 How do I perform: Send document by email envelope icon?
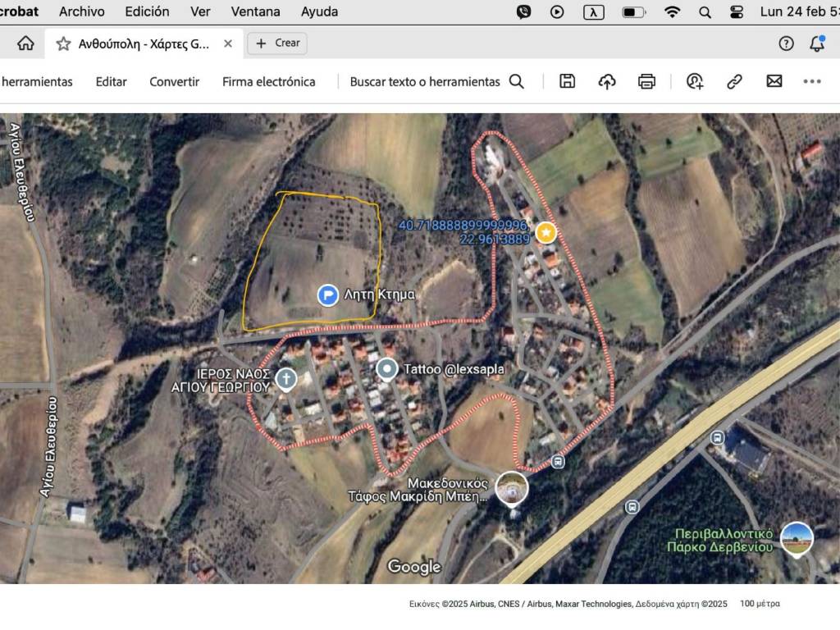pyautogui.click(x=774, y=81)
